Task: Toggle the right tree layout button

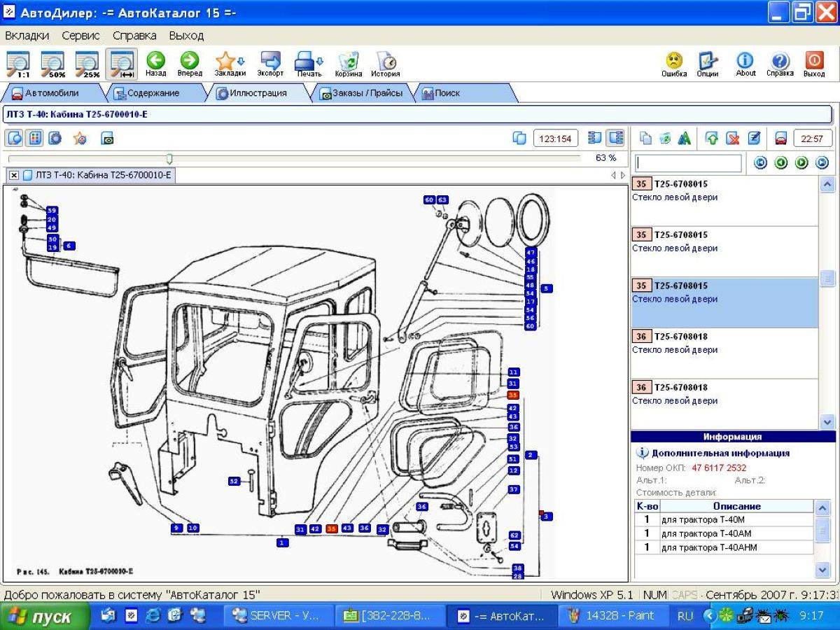Action: pos(615,138)
